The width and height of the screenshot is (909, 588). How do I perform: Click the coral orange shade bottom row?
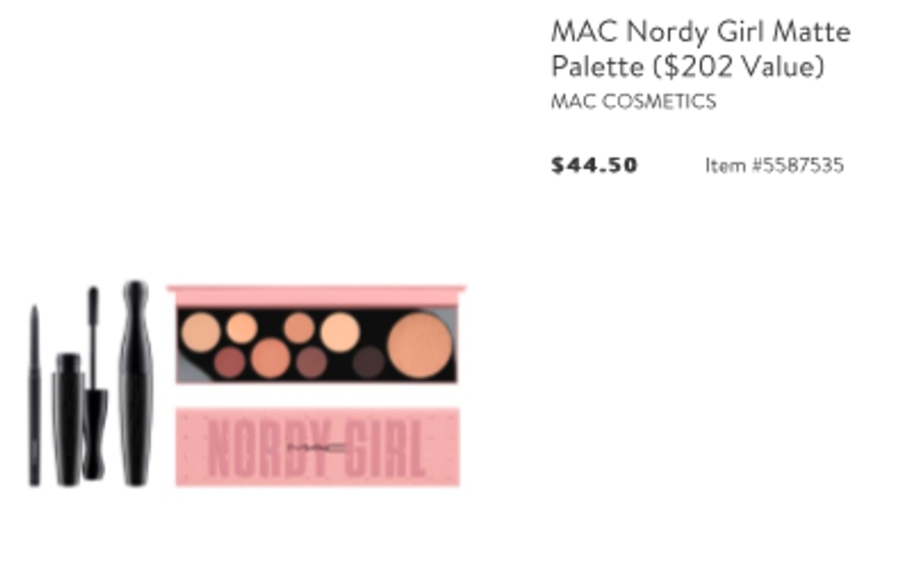tap(270, 358)
